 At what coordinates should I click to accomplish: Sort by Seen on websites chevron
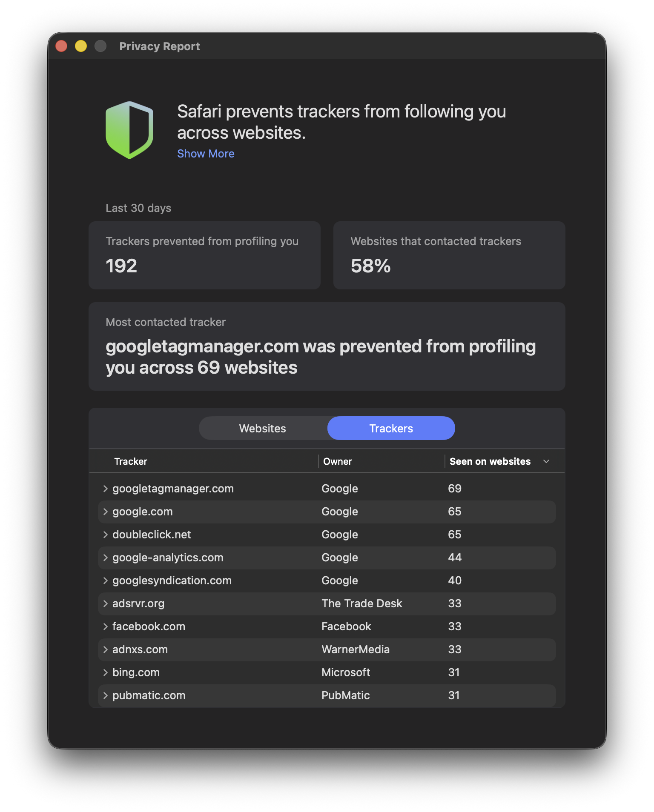tap(546, 461)
